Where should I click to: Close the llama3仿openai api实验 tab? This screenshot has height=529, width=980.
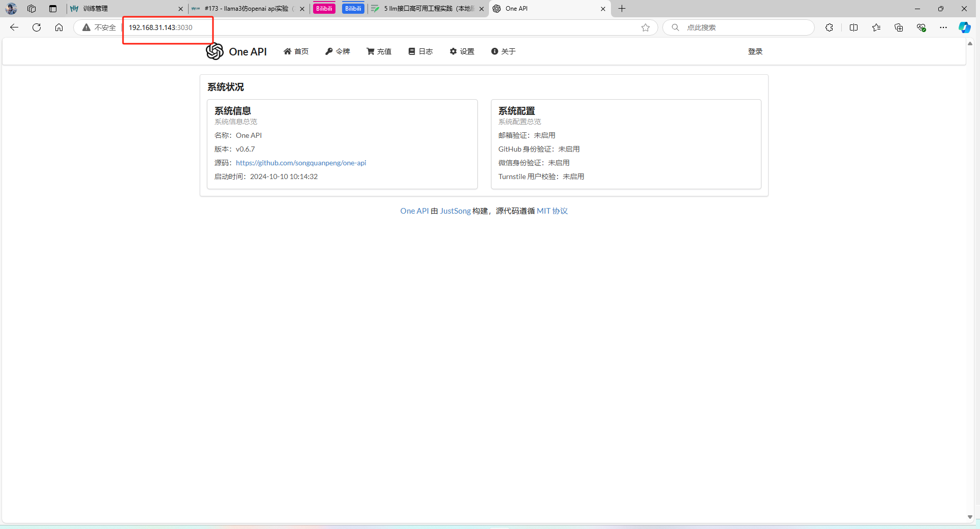[x=302, y=9]
